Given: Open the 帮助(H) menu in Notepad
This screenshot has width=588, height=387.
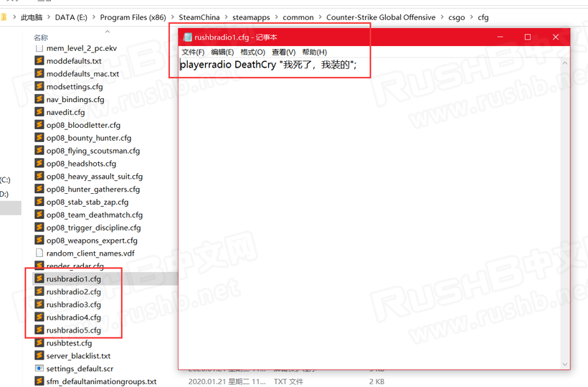Looking at the screenshot, I should [314, 52].
